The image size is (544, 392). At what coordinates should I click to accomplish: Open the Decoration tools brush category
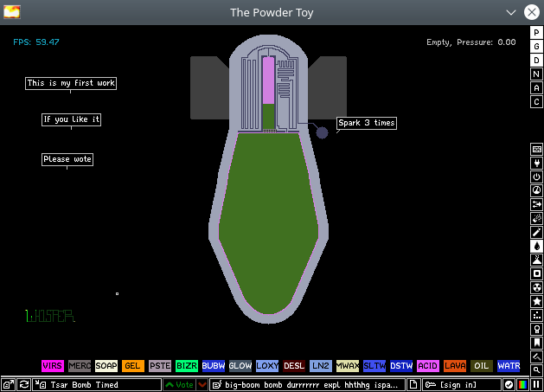click(x=536, y=357)
